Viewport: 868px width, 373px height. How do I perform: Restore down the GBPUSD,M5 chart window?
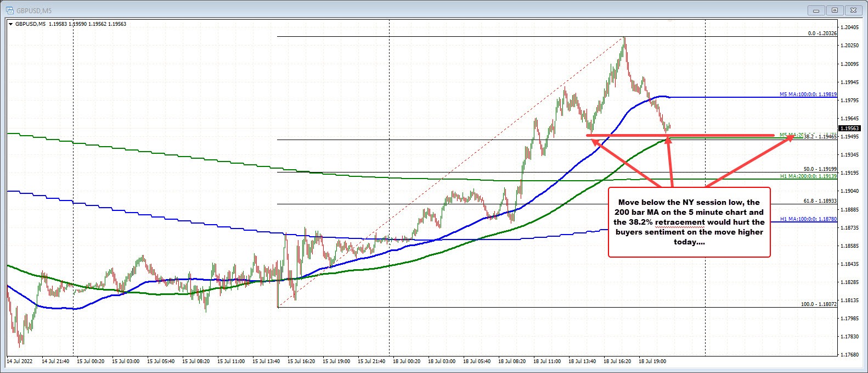(x=836, y=10)
